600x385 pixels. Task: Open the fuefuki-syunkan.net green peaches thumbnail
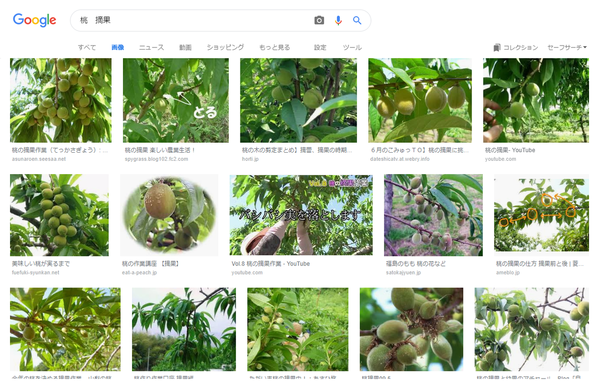pos(59,215)
